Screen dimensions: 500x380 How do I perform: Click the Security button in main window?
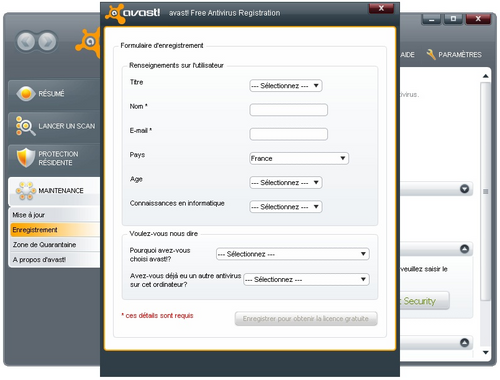(x=425, y=301)
